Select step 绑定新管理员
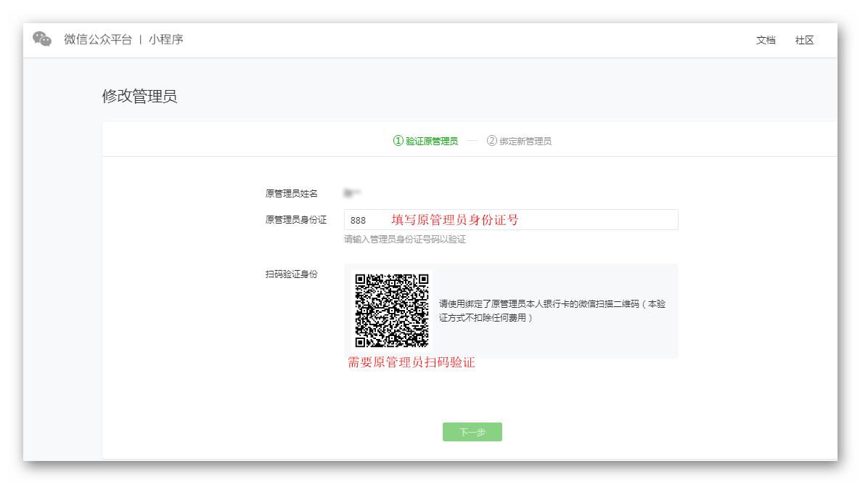 click(519, 141)
